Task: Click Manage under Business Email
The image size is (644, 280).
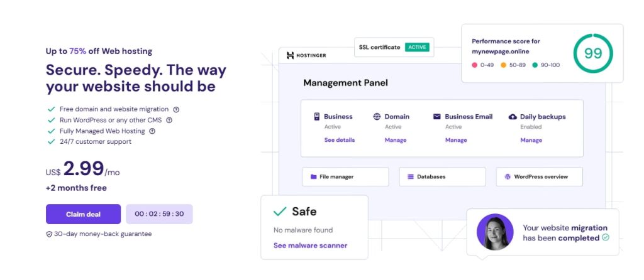Action: click(455, 140)
